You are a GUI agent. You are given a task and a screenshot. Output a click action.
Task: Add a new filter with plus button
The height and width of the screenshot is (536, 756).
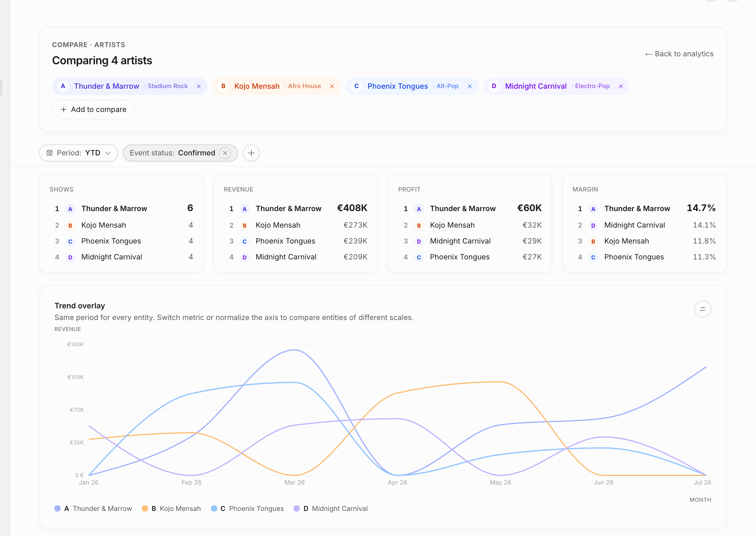tap(251, 153)
